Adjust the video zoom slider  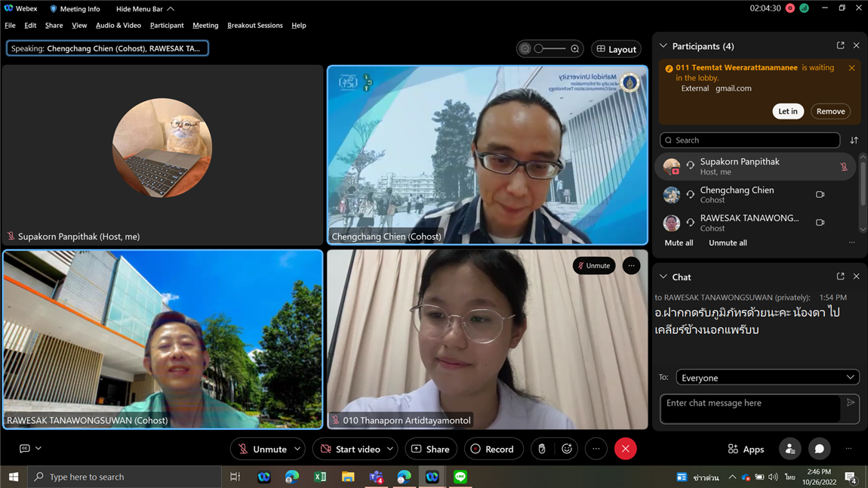point(549,49)
